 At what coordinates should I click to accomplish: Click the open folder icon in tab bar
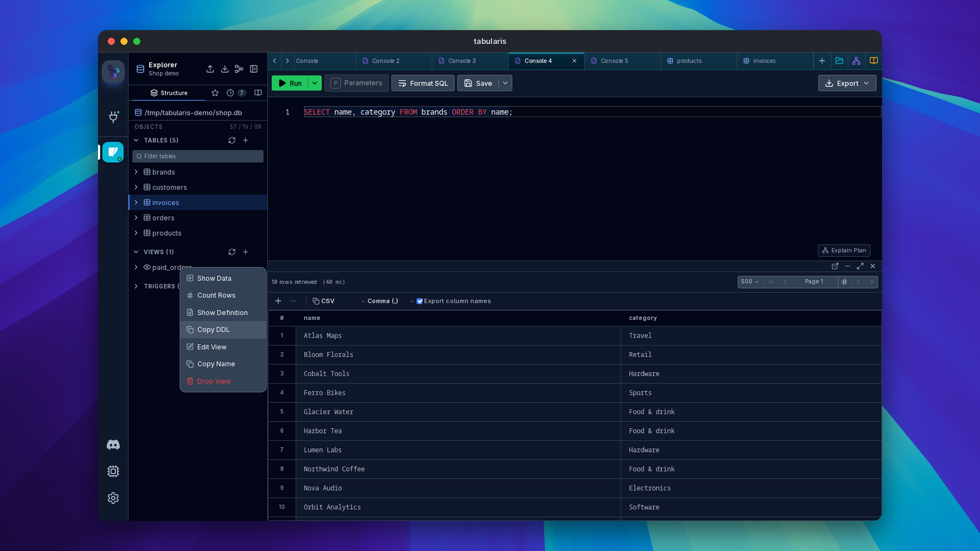point(839,61)
